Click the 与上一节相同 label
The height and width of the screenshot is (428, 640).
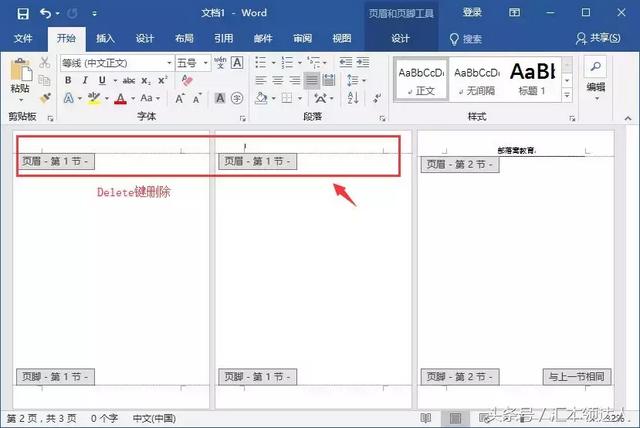coord(577,377)
